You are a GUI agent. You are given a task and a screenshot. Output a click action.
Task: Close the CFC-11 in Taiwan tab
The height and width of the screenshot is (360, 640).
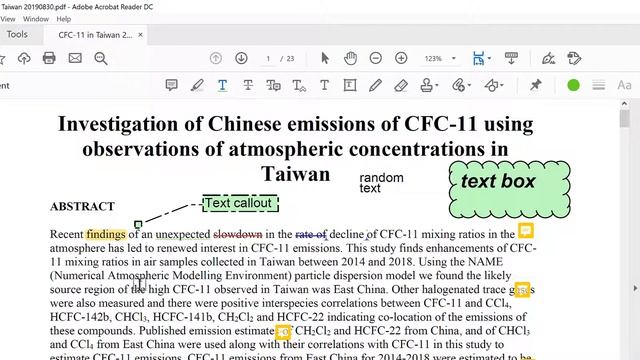[x=140, y=35]
